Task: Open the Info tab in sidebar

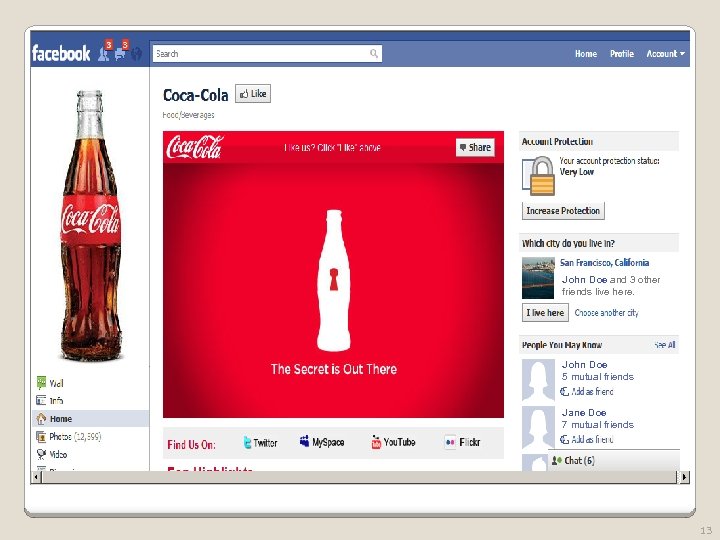Action: click(56, 401)
